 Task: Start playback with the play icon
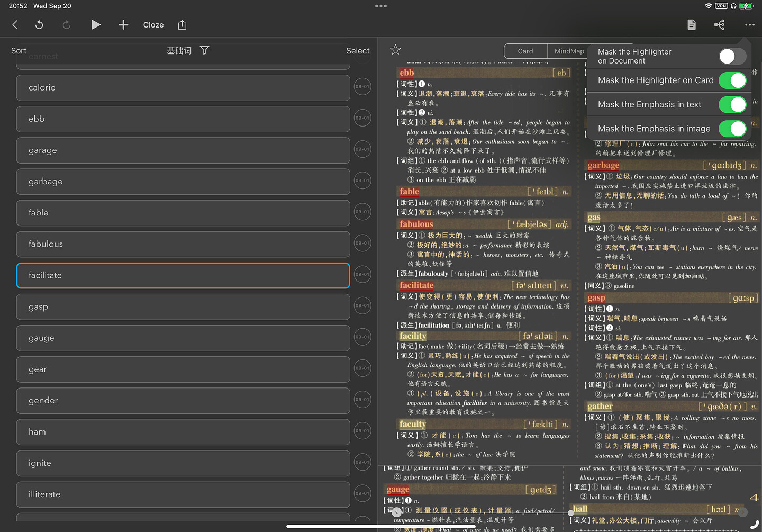pyautogui.click(x=96, y=25)
